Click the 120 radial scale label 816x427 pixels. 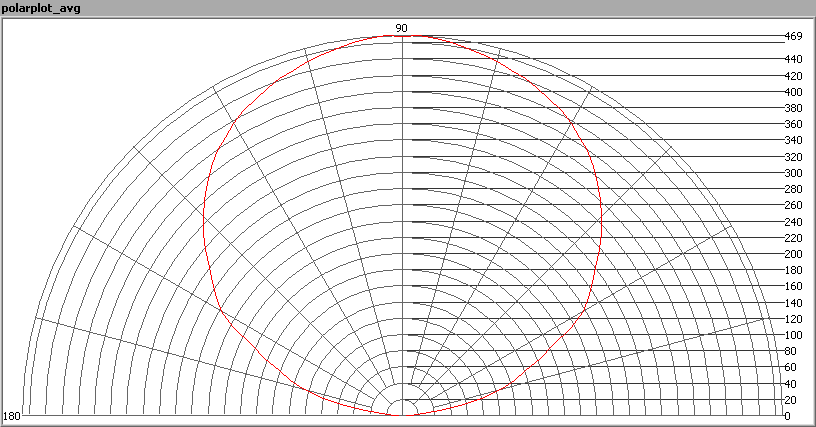click(x=793, y=319)
